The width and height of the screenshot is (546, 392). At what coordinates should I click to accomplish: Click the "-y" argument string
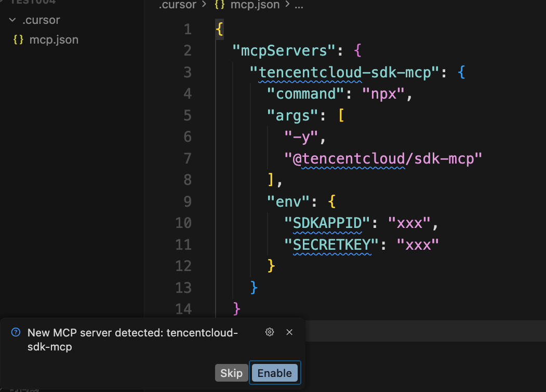click(301, 137)
